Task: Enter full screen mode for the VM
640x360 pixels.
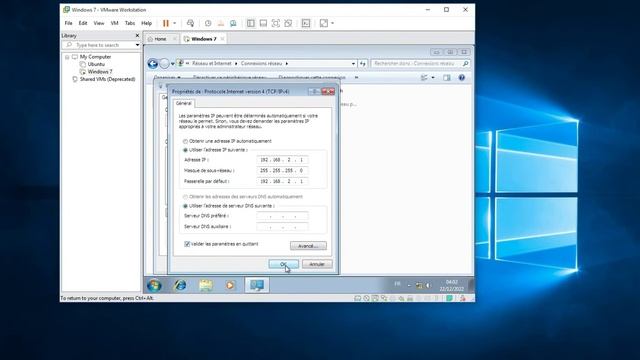Action: 276,23
